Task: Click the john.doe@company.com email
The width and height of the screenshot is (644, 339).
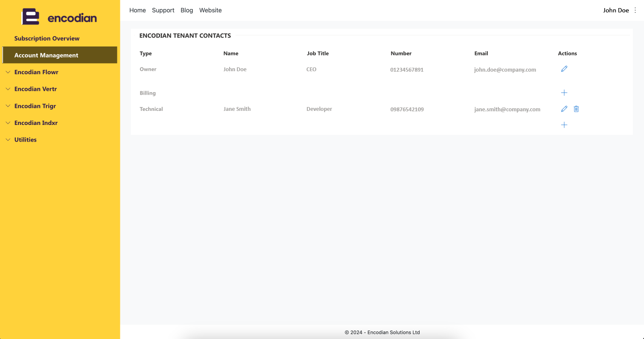Action: click(505, 70)
